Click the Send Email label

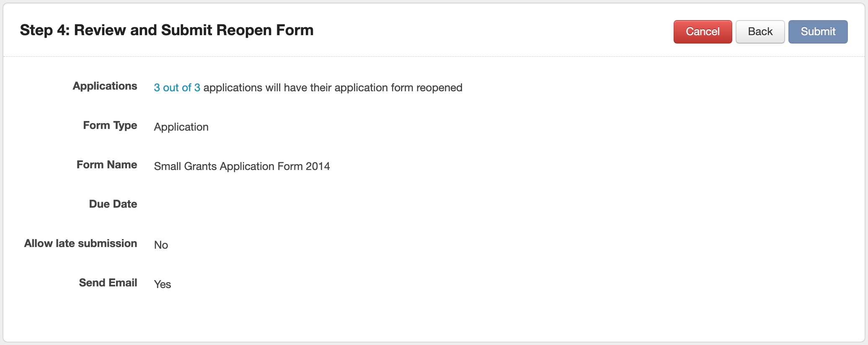(x=108, y=283)
